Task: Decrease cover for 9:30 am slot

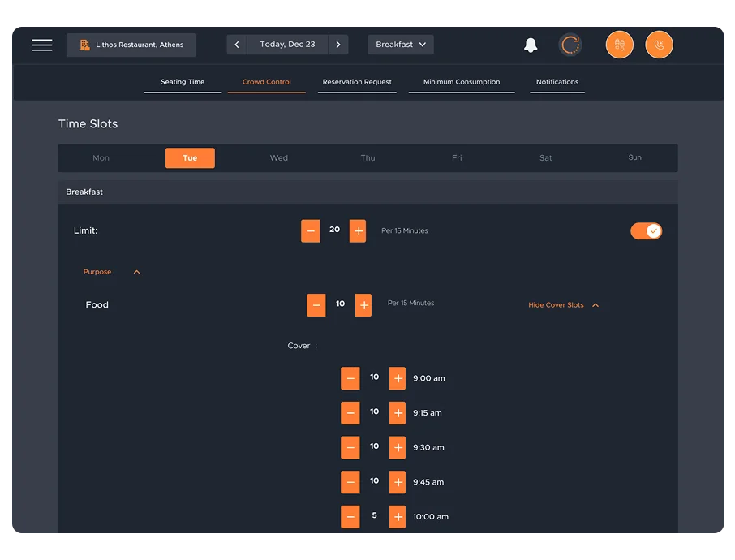Action: point(350,447)
